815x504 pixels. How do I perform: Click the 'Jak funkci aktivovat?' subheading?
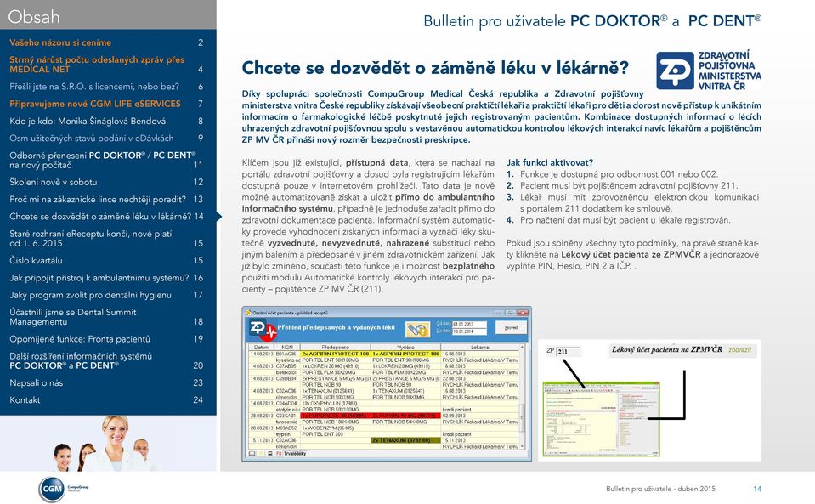549,162
